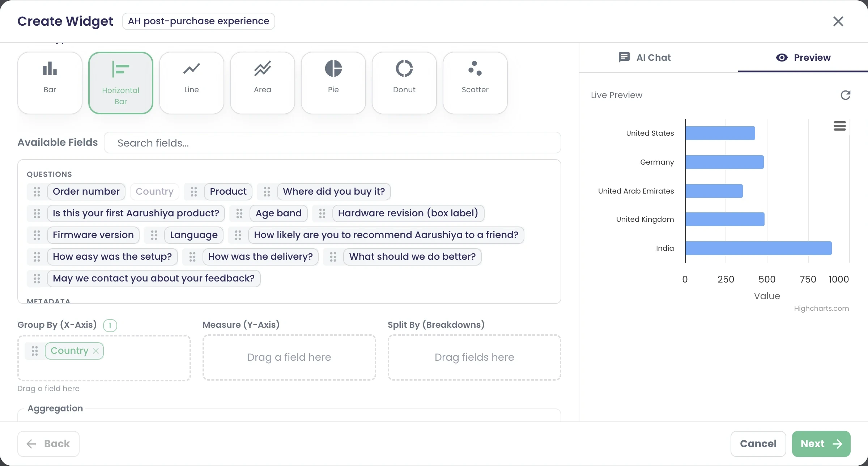The width and height of the screenshot is (868, 466).
Task: Open the Highcharts.com credit link
Action: 821,309
